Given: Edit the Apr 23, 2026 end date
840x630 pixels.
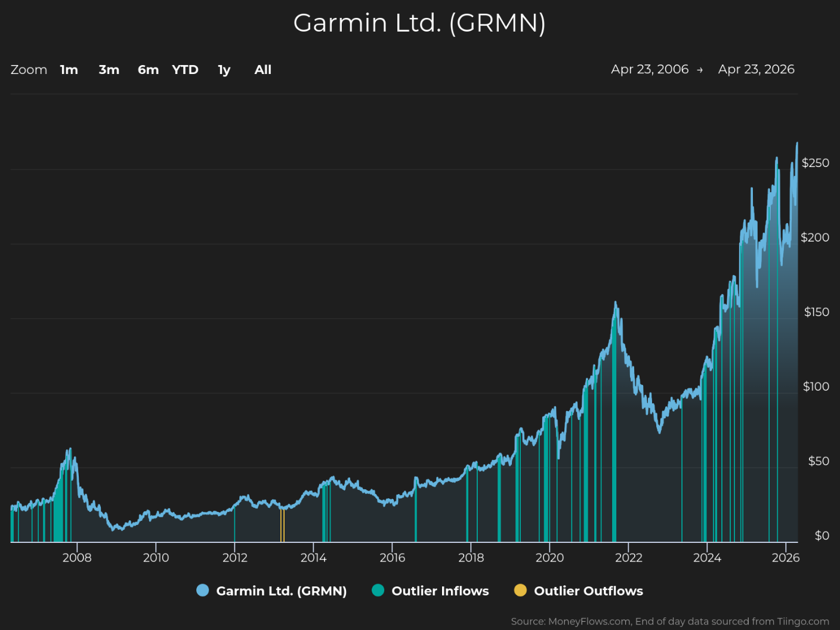Looking at the screenshot, I should (x=756, y=69).
